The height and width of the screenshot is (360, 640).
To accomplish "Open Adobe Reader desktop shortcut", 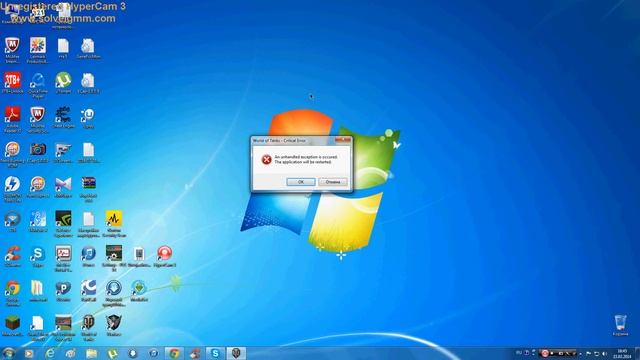I will (x=12, y=119).
